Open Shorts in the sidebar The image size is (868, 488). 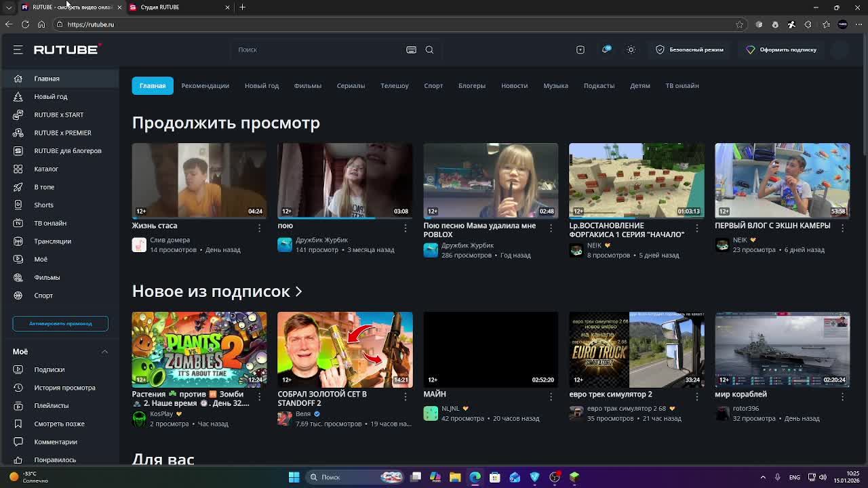[43, 205]
